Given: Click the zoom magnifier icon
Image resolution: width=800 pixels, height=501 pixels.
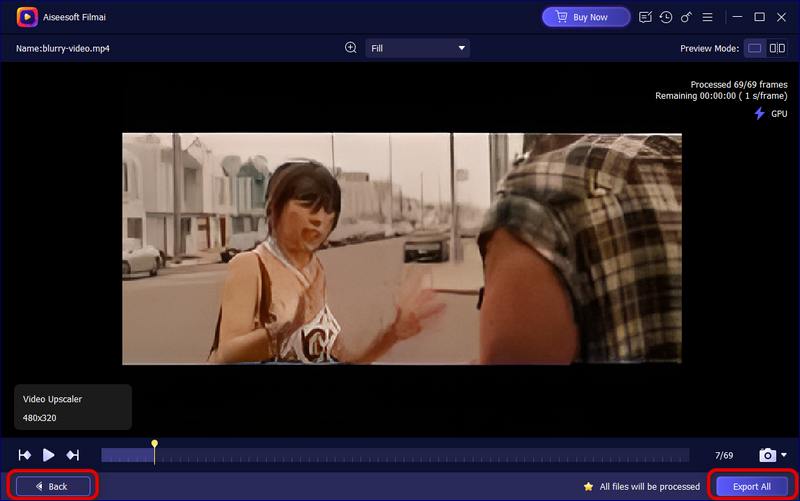Looking at the screenshot, I should 351,48.
